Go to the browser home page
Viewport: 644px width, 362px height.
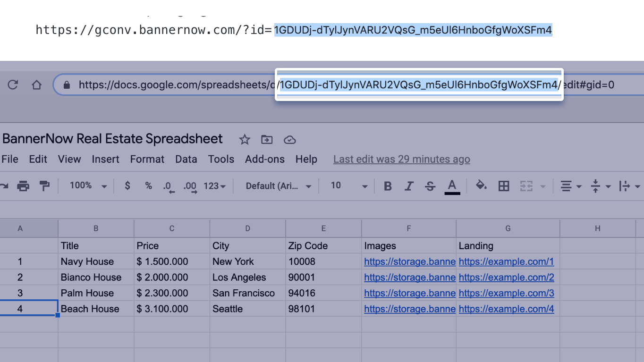tap(36, 85)
